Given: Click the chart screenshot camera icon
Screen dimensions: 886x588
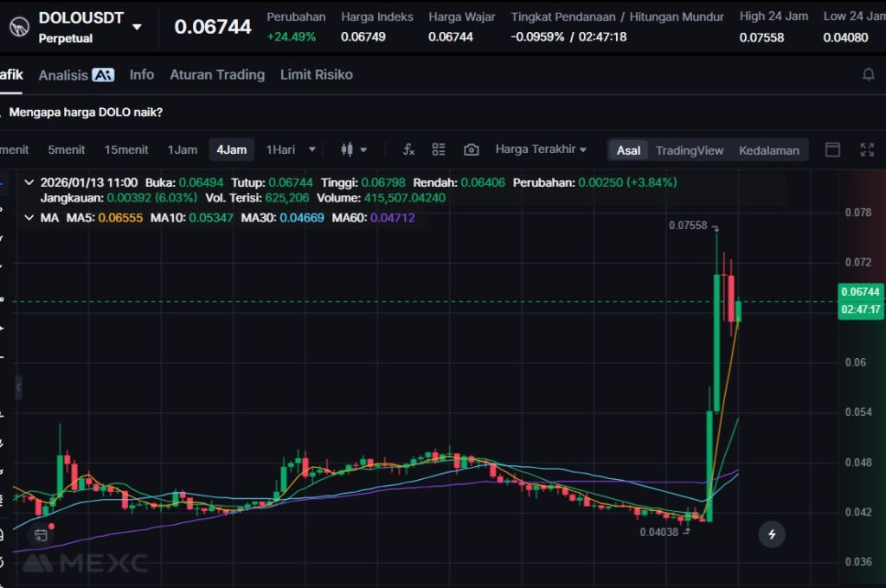Looking at the screenshot, I should coord(471,150).
